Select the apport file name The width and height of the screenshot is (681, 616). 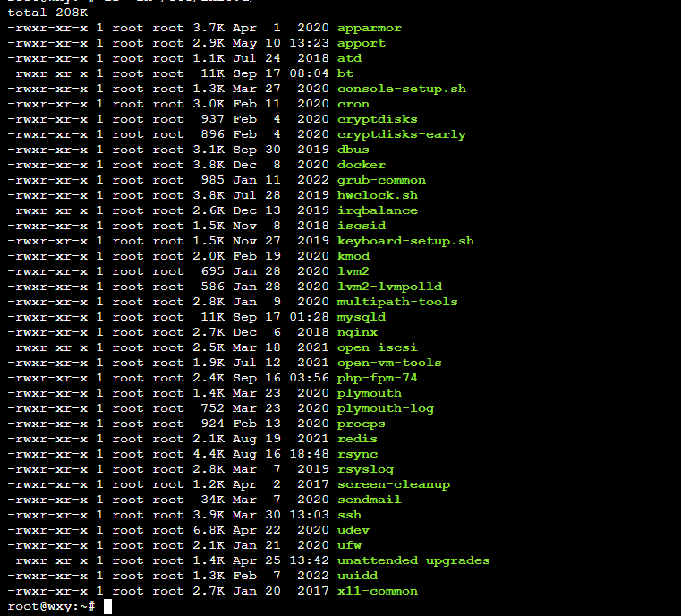(x=362, y=44)
